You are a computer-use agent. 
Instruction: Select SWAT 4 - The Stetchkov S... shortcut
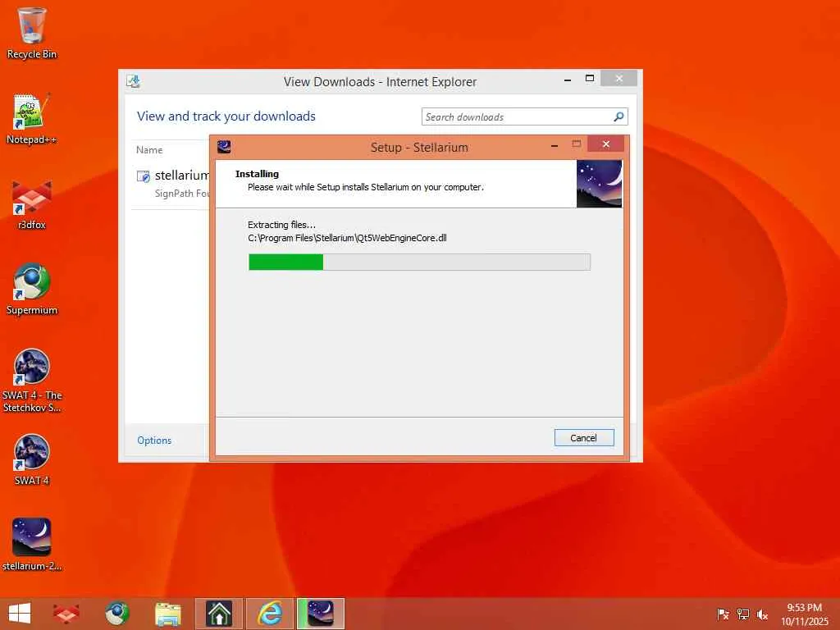(32, 381)
